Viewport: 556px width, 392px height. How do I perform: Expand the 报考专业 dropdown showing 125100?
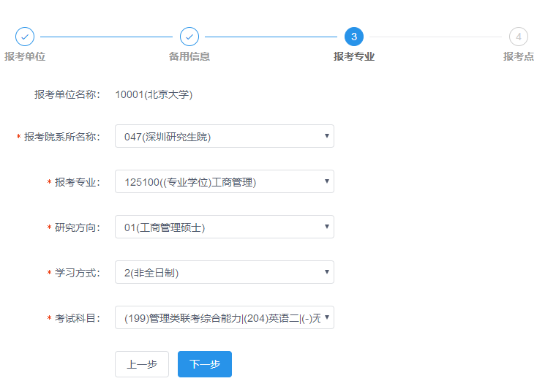pyautogui.click(x=224, y=181)
